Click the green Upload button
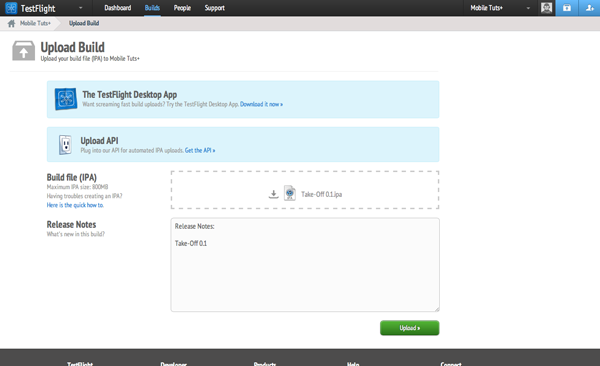Image resolution: width=600 pixels, height=366 pixels. tap(409, 328)
